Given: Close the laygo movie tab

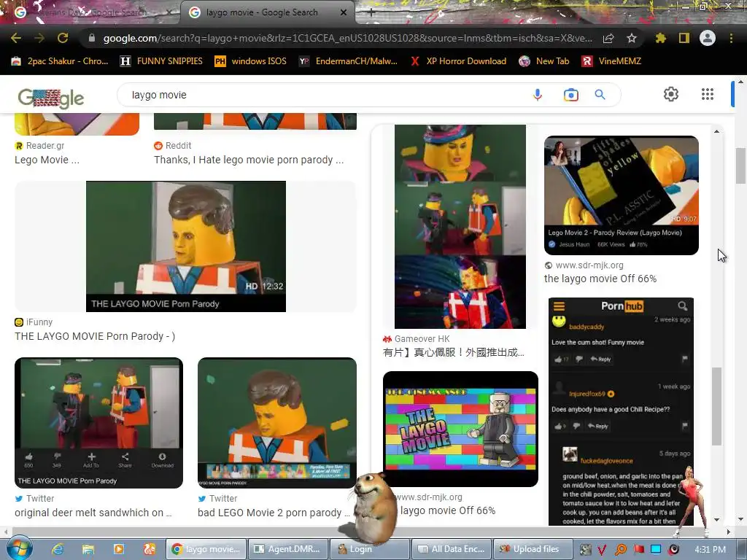Looking at the screenshot, I should pos(344,12).
